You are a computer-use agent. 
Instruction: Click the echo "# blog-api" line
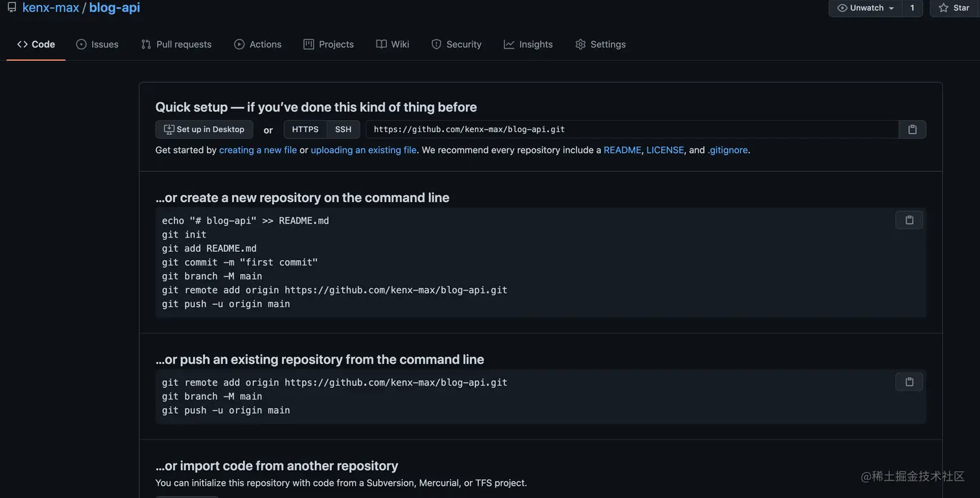pos(246,221)
